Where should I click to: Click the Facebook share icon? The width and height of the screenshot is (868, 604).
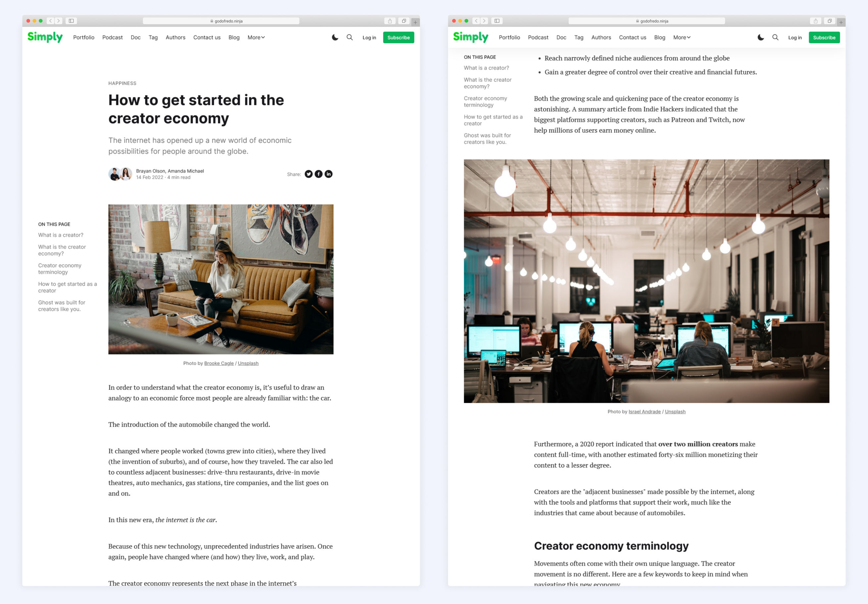(319, 174)
